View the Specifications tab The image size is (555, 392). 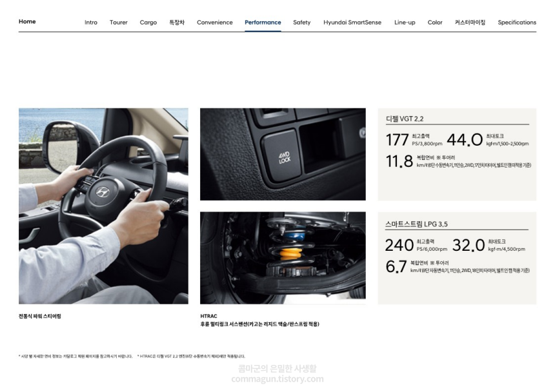tap(517, 23)
